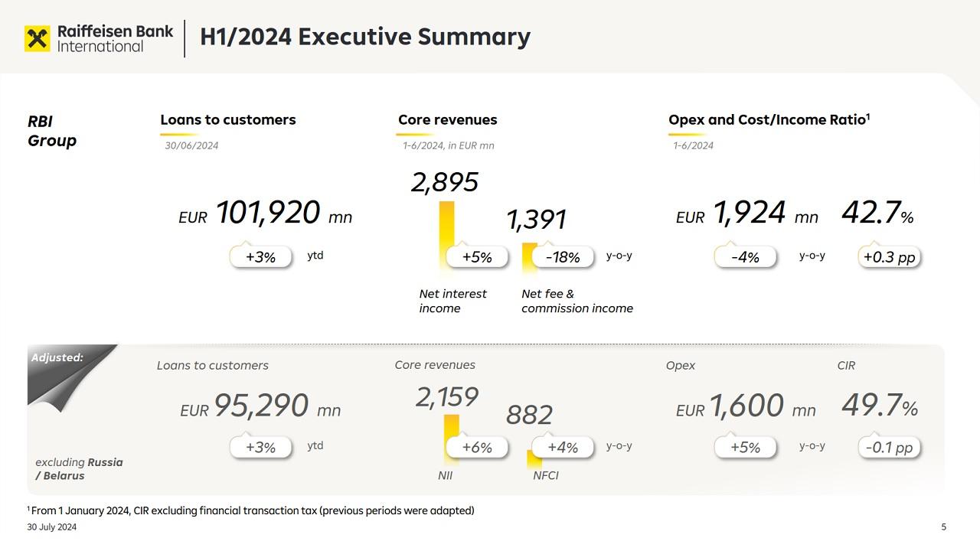Click the page number 5
980x551 pixels.
tap(943, 527)
